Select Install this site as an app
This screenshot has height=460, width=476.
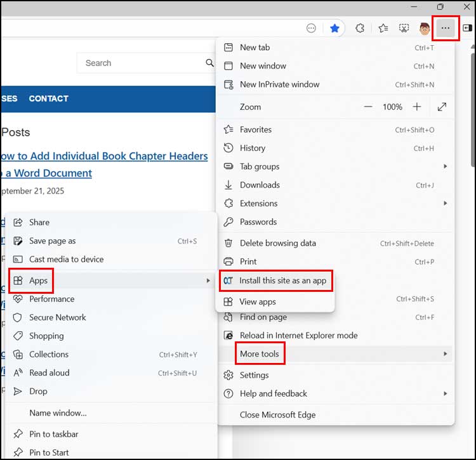[275, 280]
